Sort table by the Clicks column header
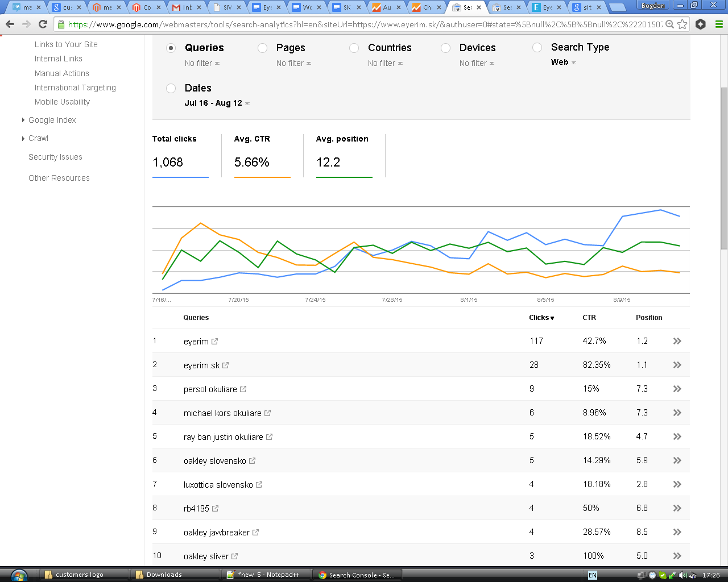The width and height of the screenshot is (728, 582). click(541, 318)
